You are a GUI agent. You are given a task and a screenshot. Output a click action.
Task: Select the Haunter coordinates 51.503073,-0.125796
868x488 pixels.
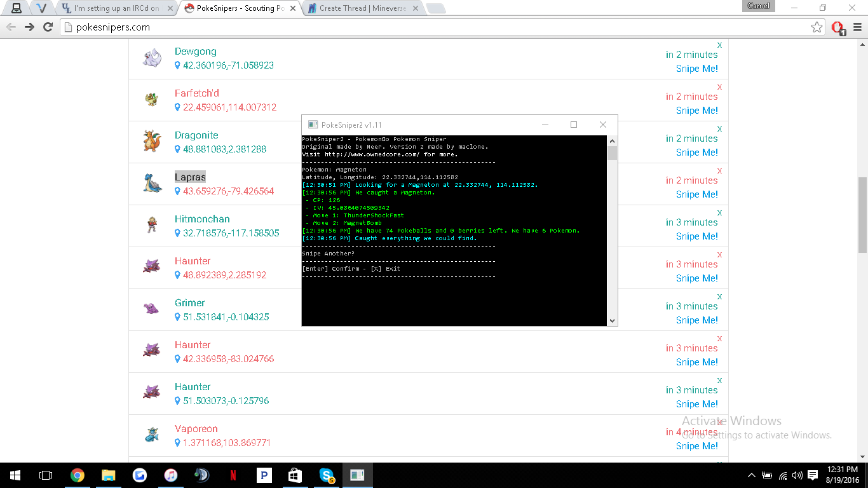226,401
